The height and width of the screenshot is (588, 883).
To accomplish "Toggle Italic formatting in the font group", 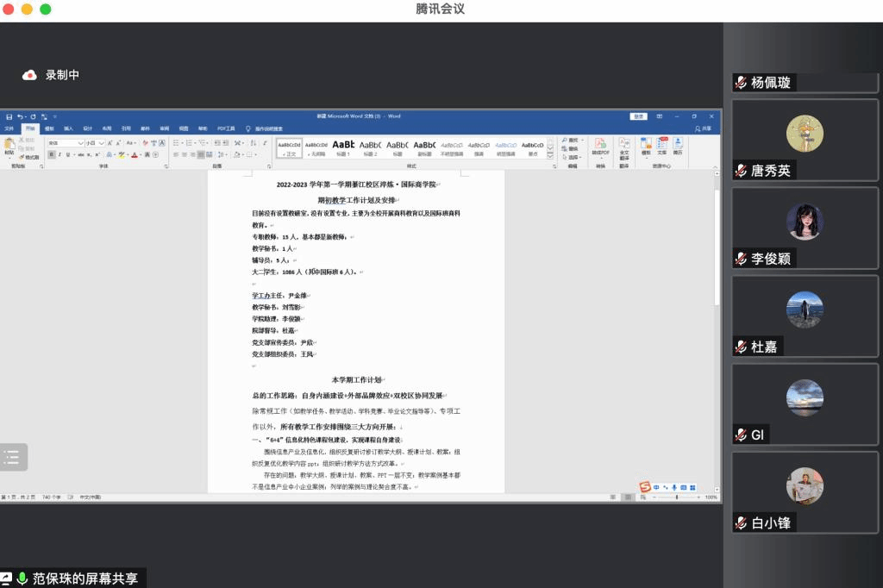I will coord(59,154).
